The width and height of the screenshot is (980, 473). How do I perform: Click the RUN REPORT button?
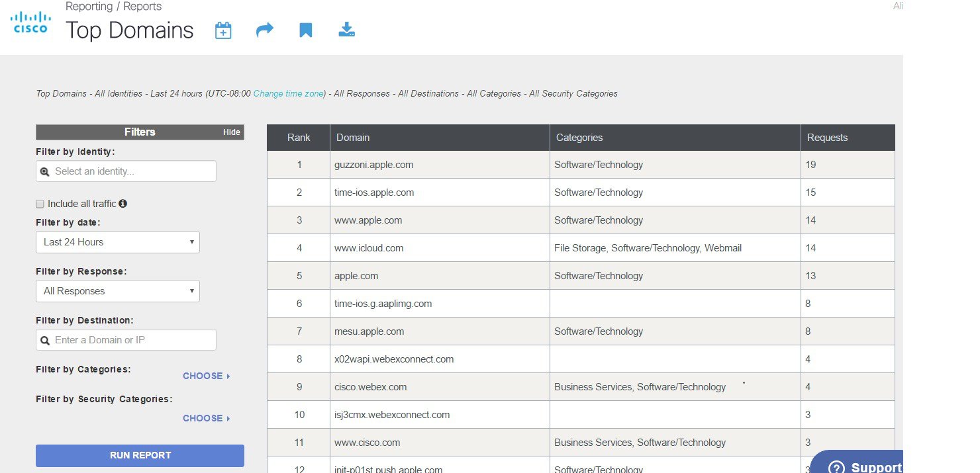pyautogui.click(x=140, y=455)
